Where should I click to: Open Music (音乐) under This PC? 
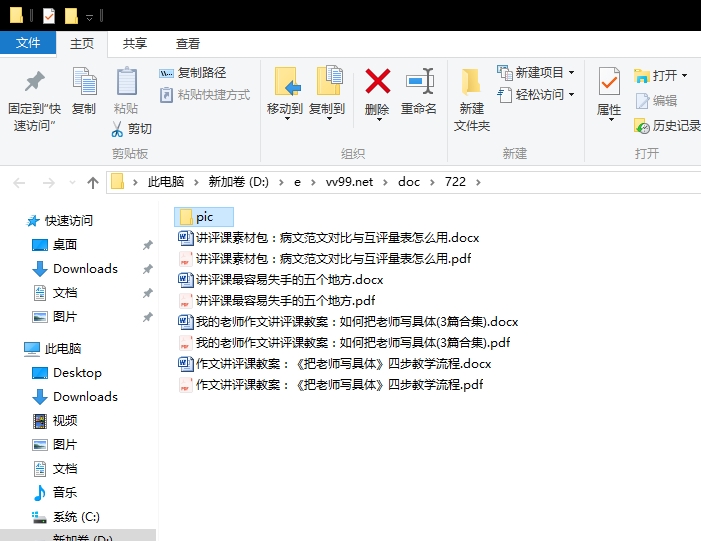(x=55, y=493)
